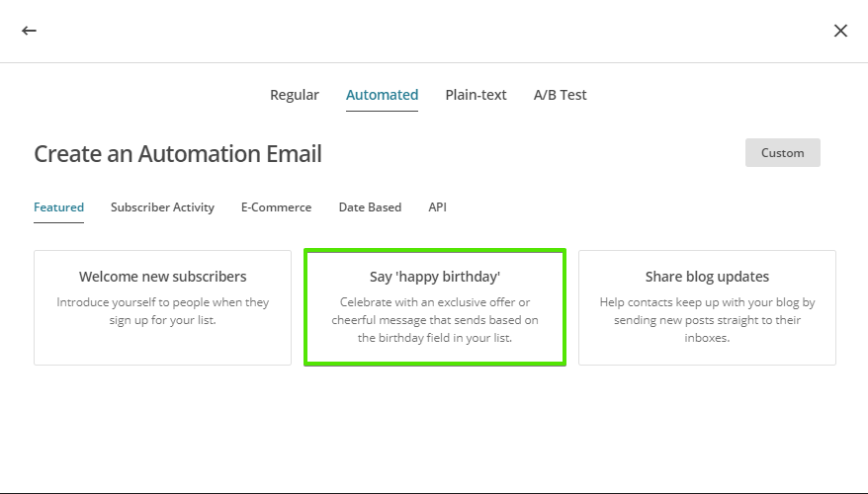Go back using the left arrow icon

(x=29, y=31)
